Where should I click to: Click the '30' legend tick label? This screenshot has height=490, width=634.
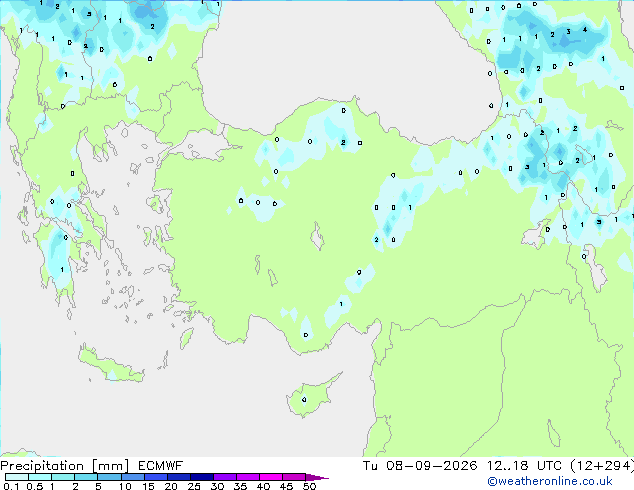pyautogui.click(x=217, y=486)
